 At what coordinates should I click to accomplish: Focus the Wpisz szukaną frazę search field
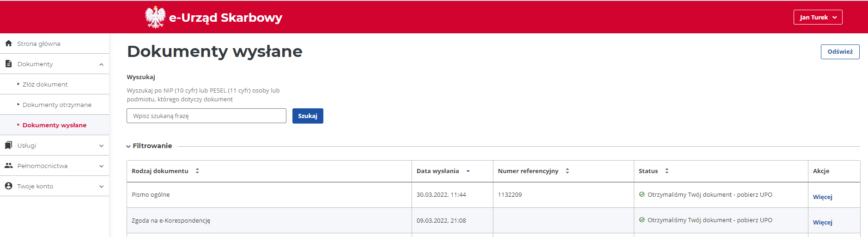pyautogui.click(x=206, y=116)
